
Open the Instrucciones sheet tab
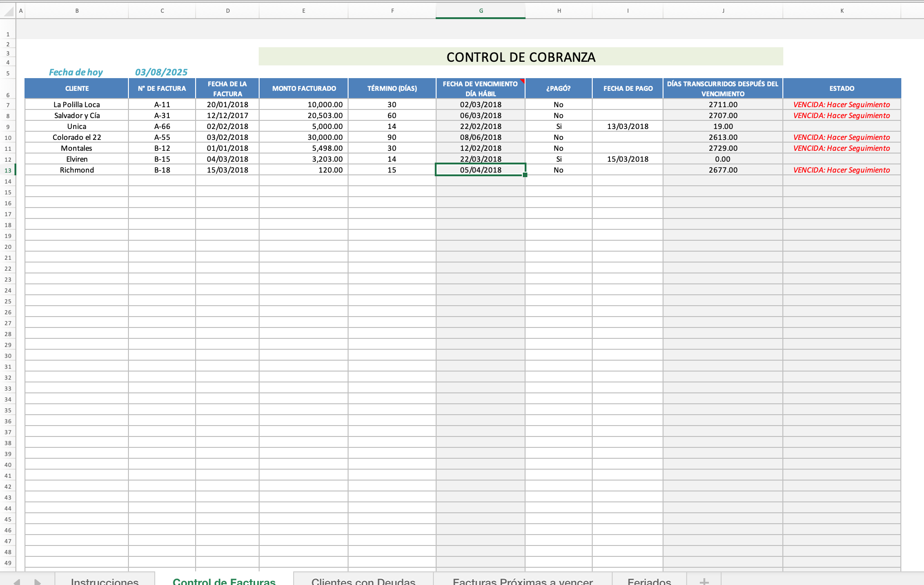point(104,581)
